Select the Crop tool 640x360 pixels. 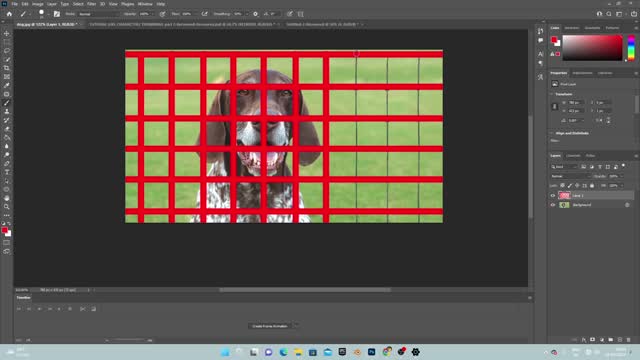(7, 68)
